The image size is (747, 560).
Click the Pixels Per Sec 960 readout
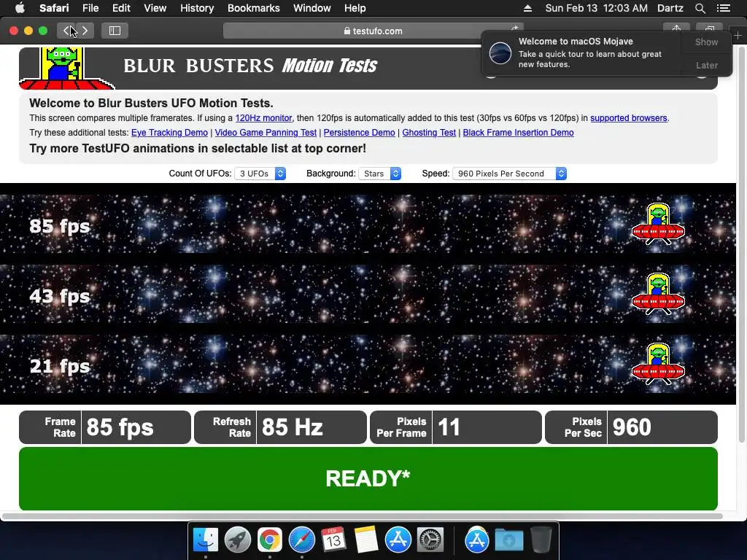point(631,427)
